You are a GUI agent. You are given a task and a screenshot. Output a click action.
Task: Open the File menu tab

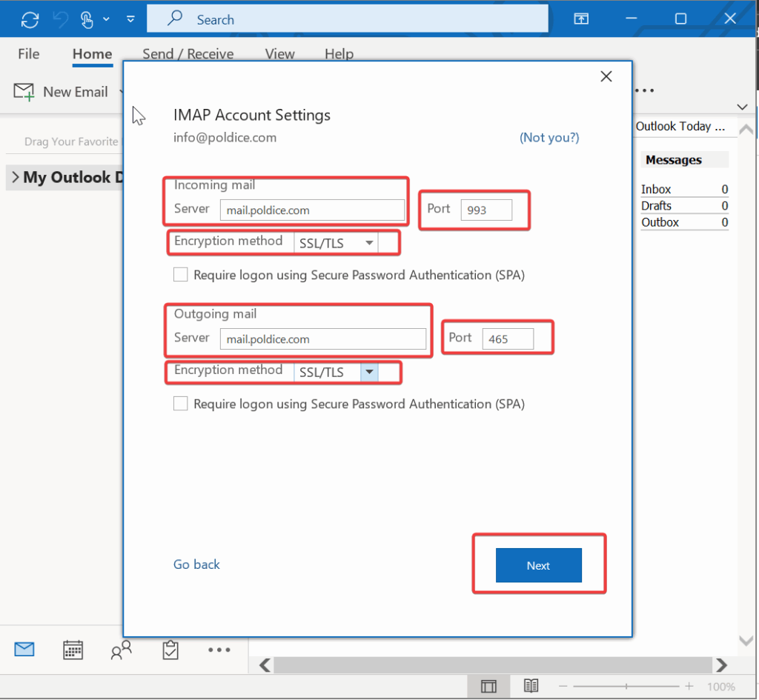(29, 54)
